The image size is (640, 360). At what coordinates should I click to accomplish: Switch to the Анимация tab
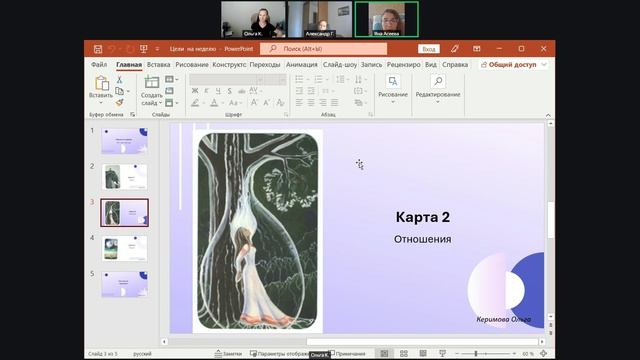[x=302, y=64]
